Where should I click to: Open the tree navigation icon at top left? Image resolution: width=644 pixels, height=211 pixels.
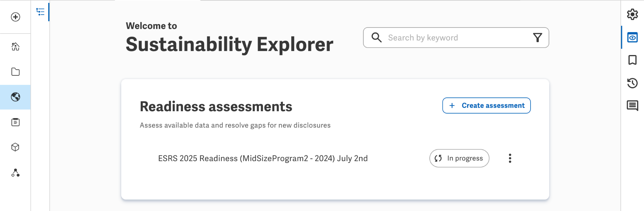(41, 12)
